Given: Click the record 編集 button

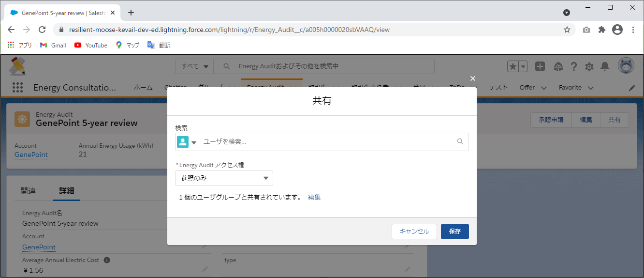Looking at the screenshot, I should pos(586,120).
